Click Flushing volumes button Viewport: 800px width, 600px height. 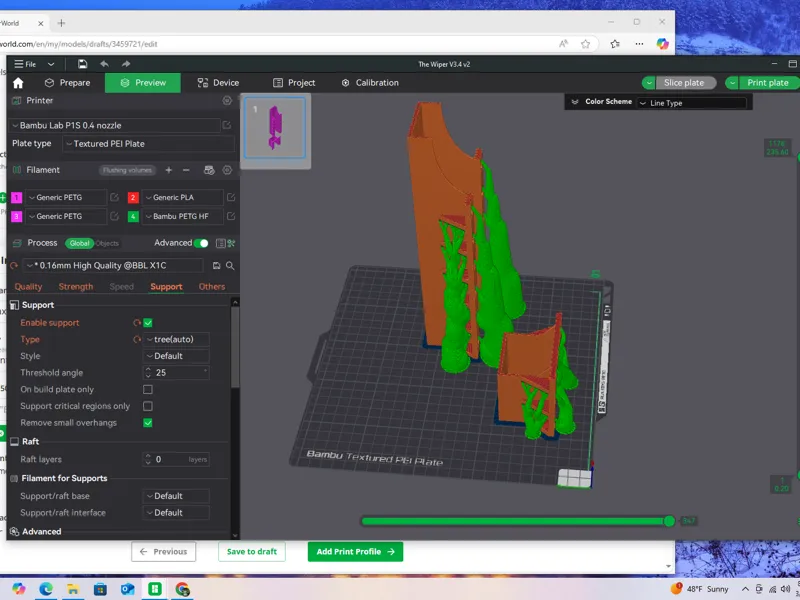click(127, 170)
